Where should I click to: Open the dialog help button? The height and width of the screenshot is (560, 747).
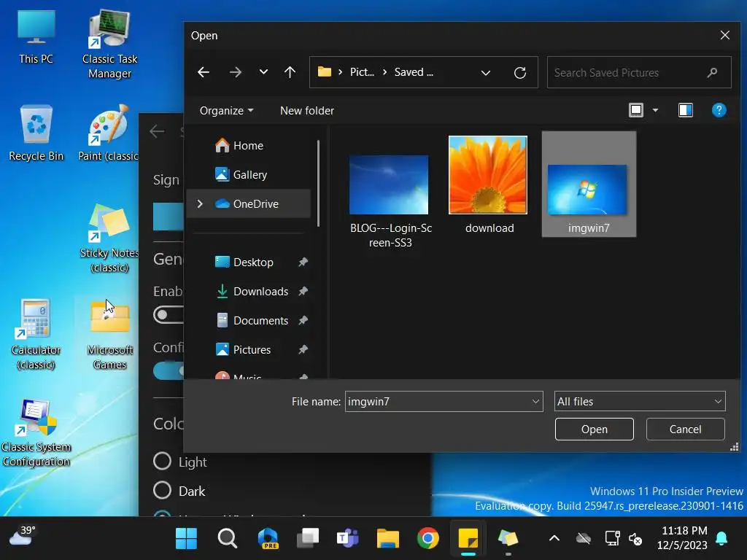pyautogui.click(x=719, y=111)
